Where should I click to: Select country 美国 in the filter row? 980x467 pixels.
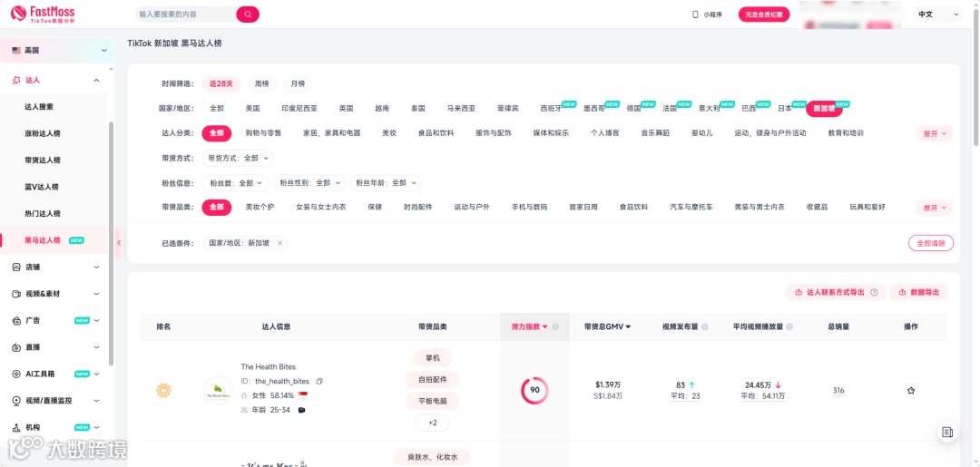252,109
